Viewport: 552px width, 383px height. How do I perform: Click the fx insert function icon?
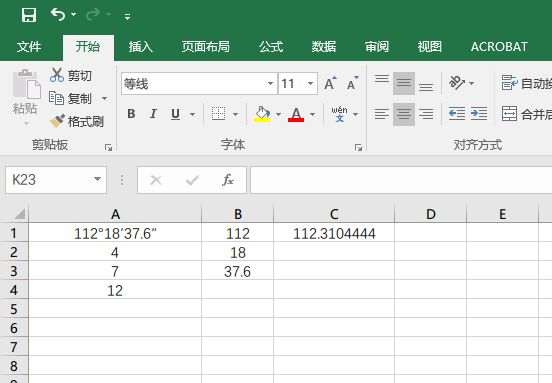(x=228, y=180)
